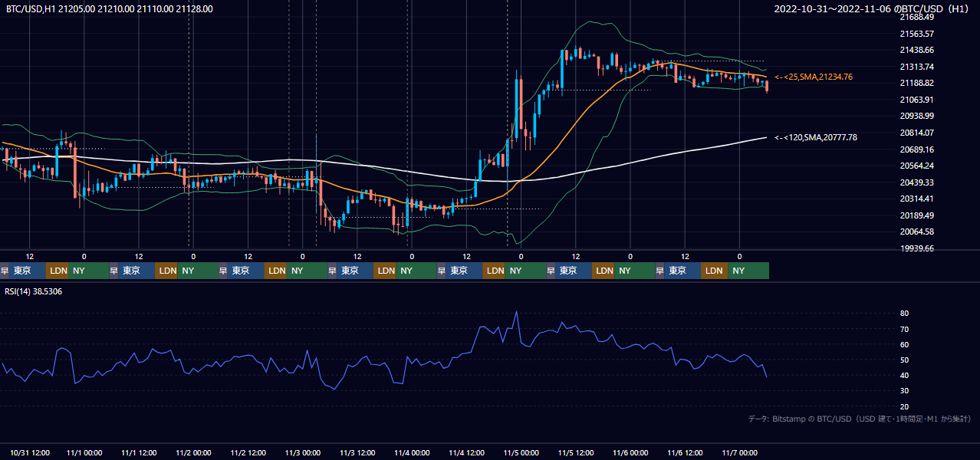Viewport: 980px width, 460px height.
Task: Click the 10/31 12:00 date label
Action: (x=30, y=452)
